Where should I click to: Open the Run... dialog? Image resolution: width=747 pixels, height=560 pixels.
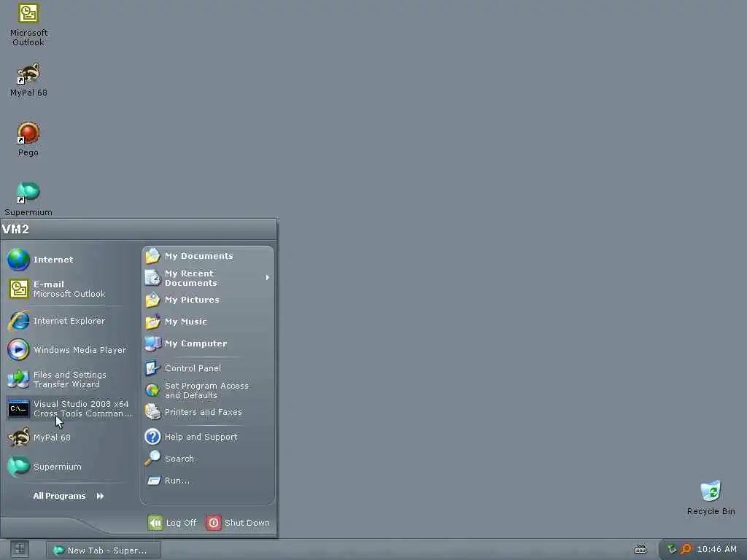point(208,481)
